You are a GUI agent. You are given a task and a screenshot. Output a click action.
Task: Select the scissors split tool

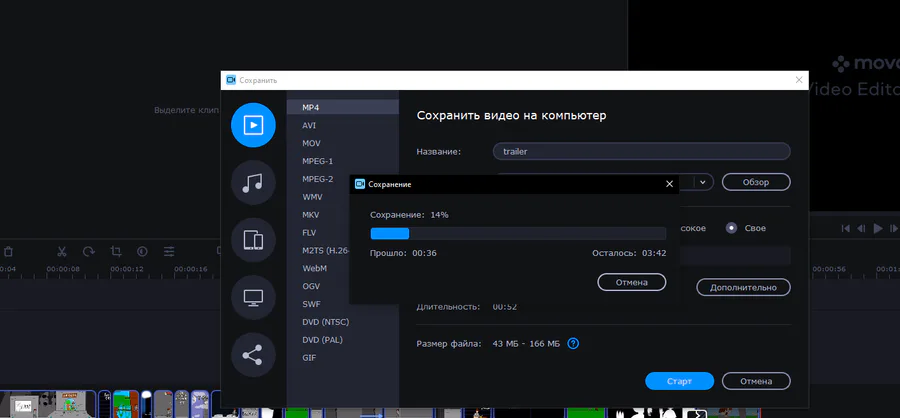[62, 251]
